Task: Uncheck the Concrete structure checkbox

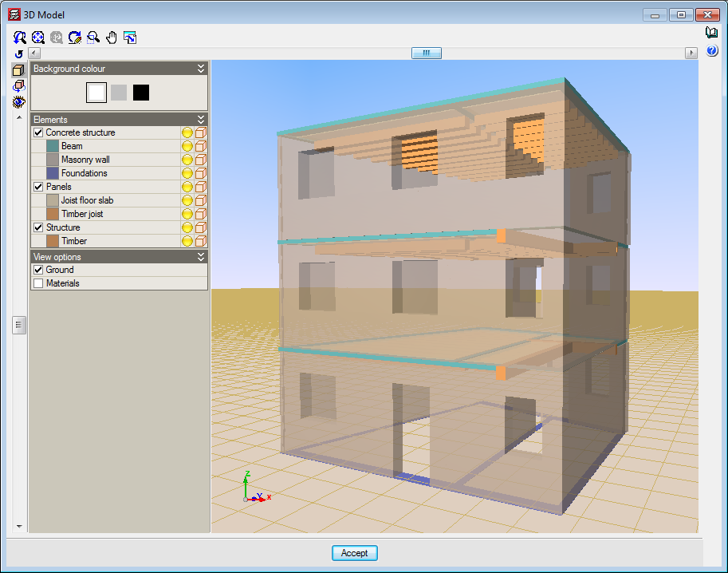Action: tap(38, 133)
